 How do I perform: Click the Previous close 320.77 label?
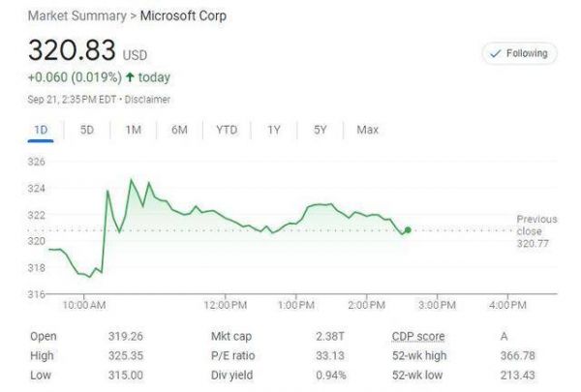click(x=536, y=231)
